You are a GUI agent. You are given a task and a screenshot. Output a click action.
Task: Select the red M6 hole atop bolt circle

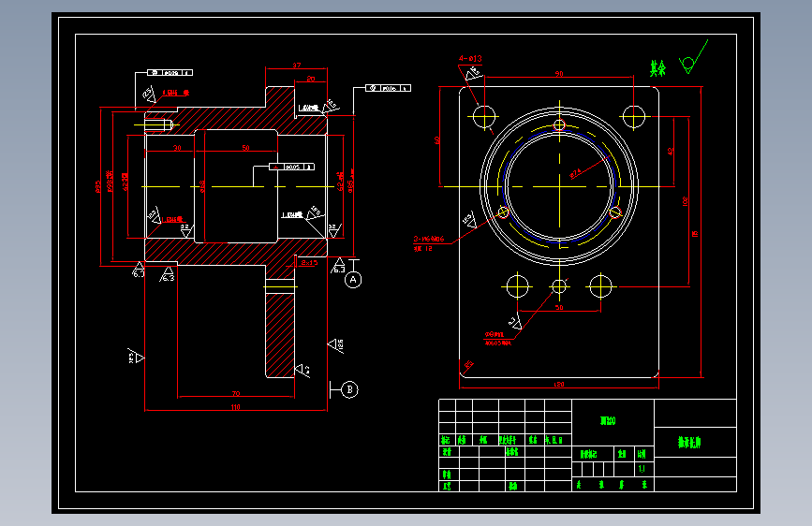click(x=559, y=124)
